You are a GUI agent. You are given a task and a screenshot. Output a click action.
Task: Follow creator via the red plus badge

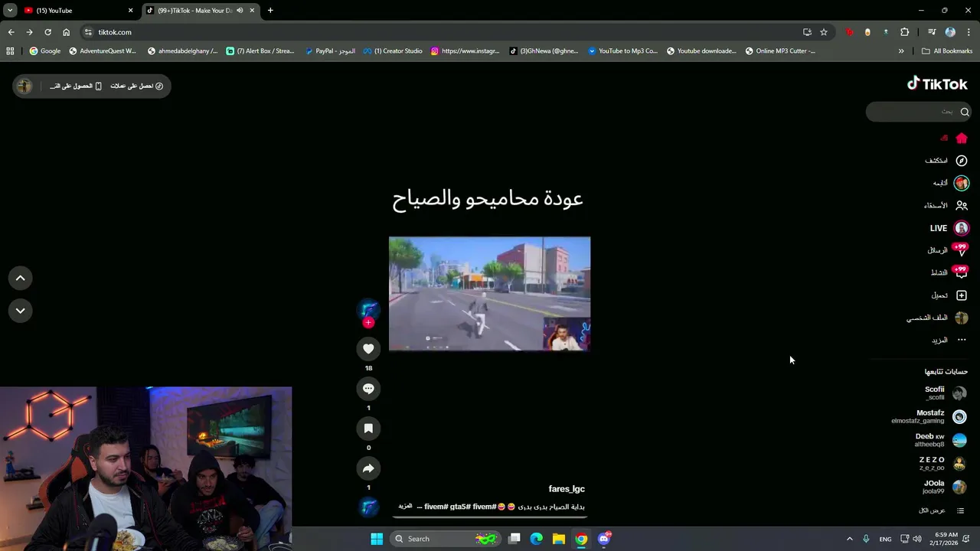click(368, 323)
